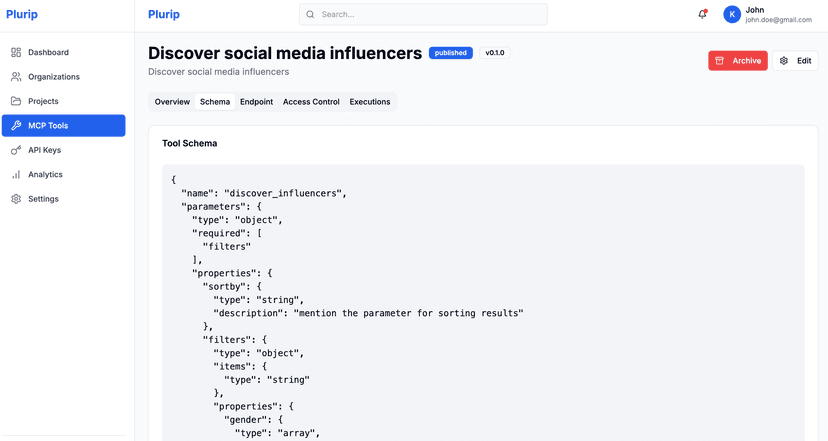828x441 pixels.
Task: Click the "sortby" property line
Action: pyautogui.click(x=232, y=286)
